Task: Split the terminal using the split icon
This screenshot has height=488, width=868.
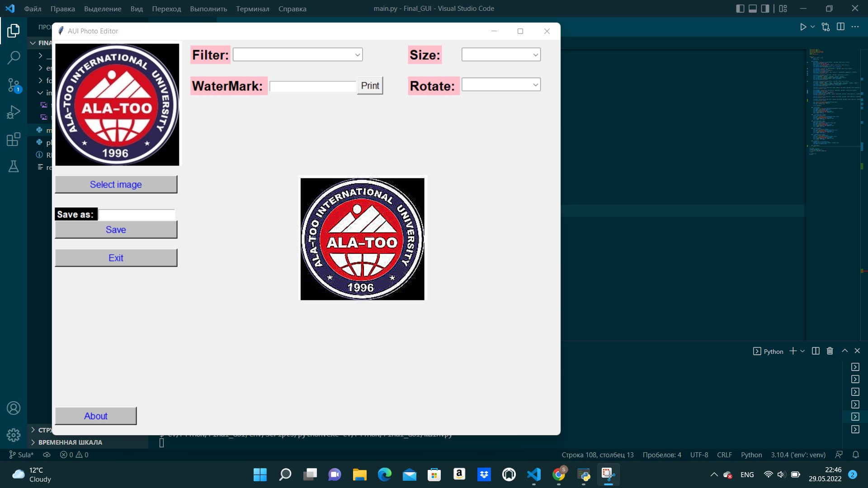Action: (x=816, y=351)
